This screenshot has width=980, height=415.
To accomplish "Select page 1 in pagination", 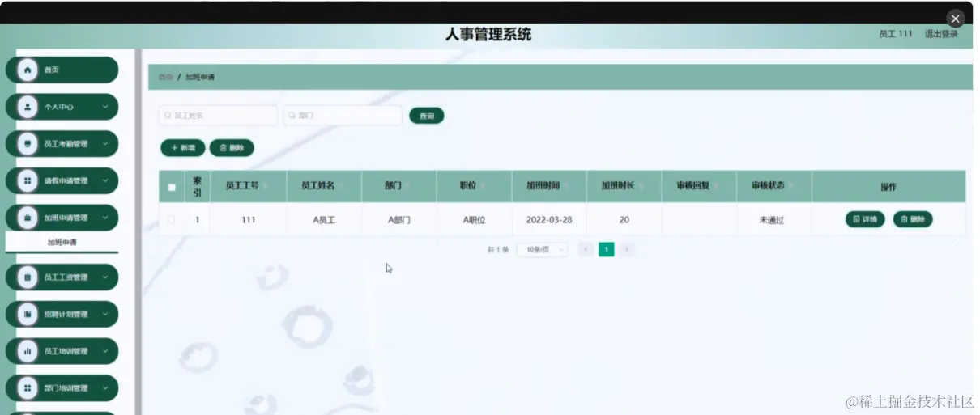I will point(607,250).
